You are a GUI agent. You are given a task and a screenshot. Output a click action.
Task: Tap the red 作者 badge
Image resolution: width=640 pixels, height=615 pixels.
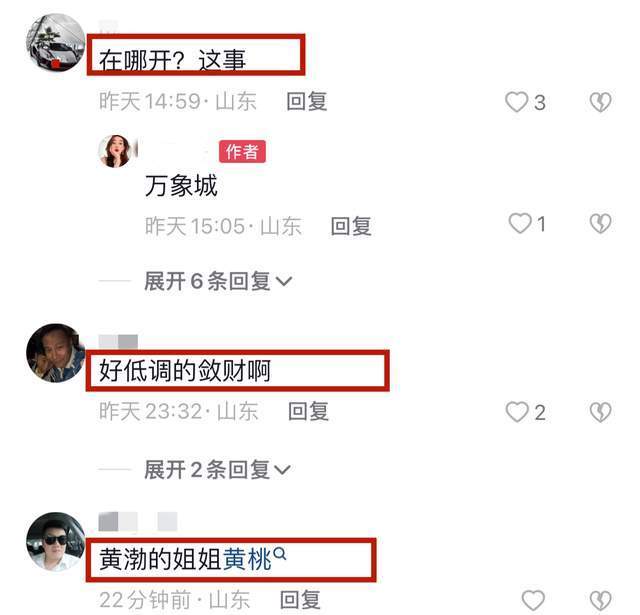242,151
